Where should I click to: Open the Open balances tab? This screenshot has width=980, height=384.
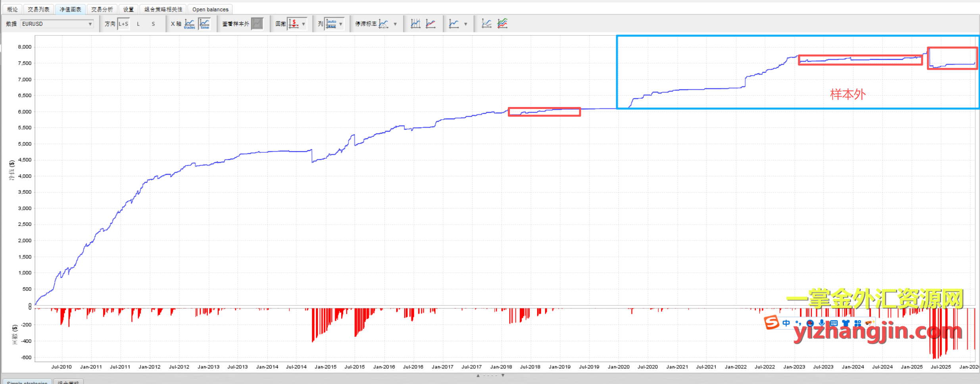click(210, 9)
